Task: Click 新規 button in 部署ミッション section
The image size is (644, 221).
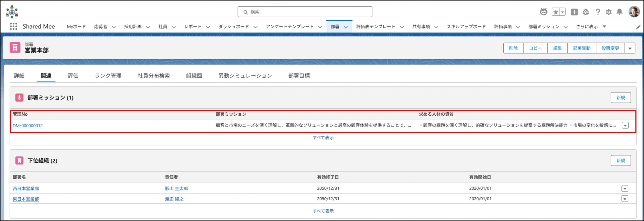Action: (x=621, y=98)
